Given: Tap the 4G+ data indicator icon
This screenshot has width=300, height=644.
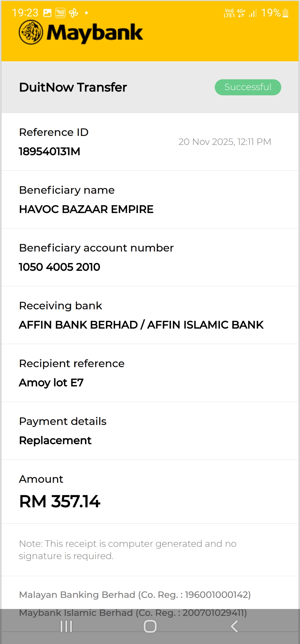Looking at the screenshot, I should [x=241, y=13].
